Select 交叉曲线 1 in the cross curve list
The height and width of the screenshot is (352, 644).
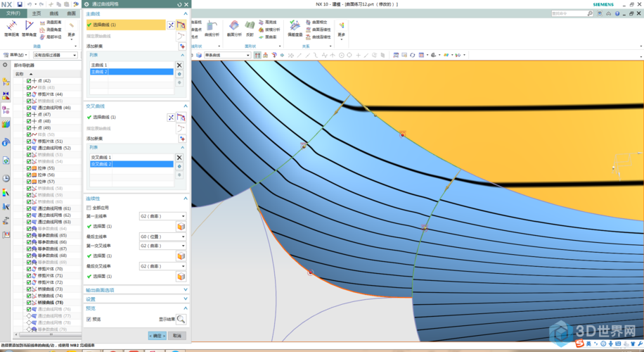pos(131,158)
